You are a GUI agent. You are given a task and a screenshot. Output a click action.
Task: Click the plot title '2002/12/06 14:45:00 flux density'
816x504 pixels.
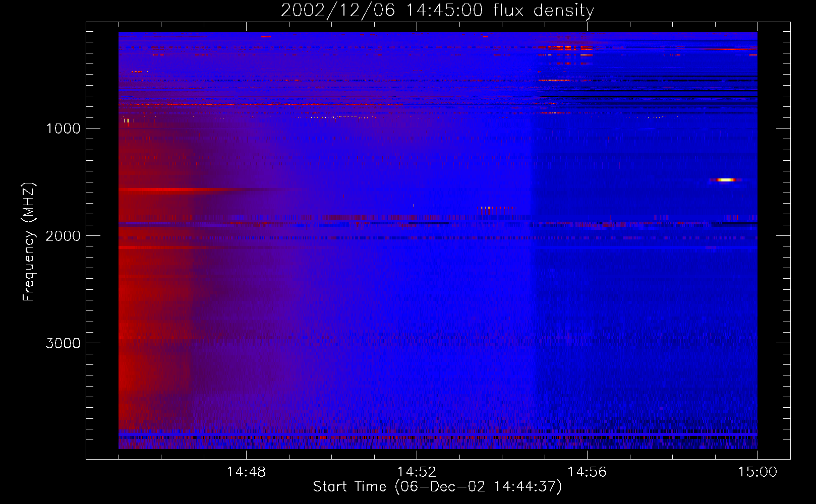click(x=437, y=11)
